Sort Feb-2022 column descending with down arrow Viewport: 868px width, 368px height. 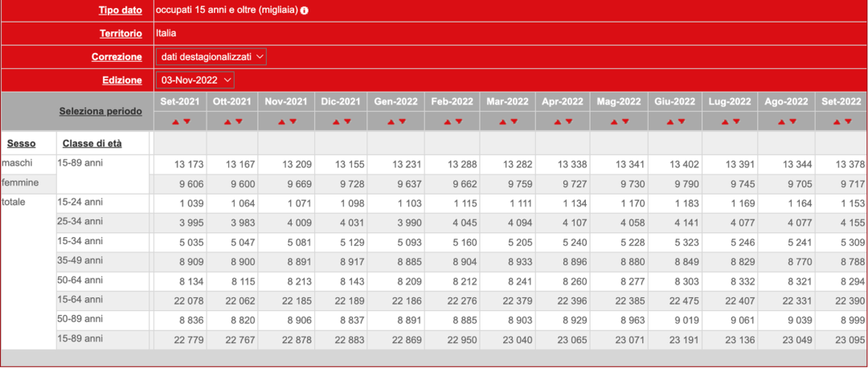tap(458, 122)
